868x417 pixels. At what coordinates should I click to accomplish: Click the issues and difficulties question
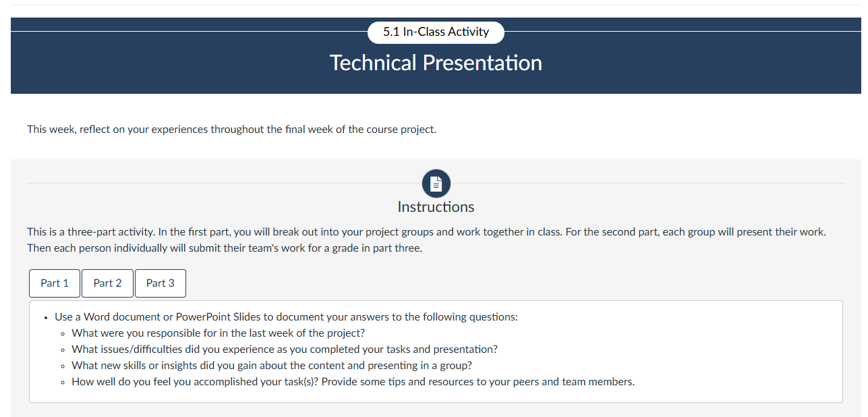point(284,349)
